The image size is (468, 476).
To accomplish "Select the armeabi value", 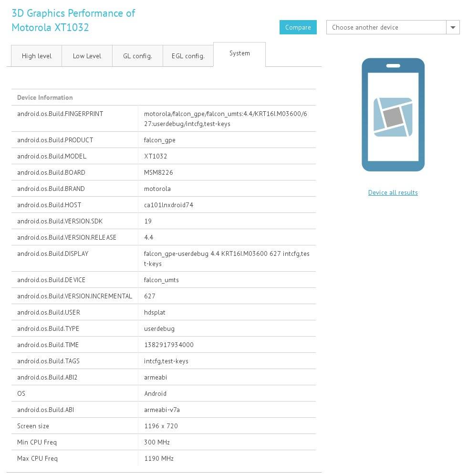I will (156, 377).
